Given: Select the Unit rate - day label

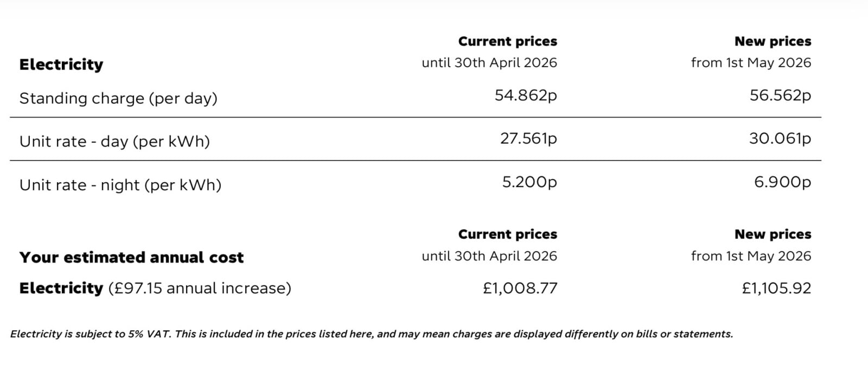Looking at the screenshot, I should point(114,142).
